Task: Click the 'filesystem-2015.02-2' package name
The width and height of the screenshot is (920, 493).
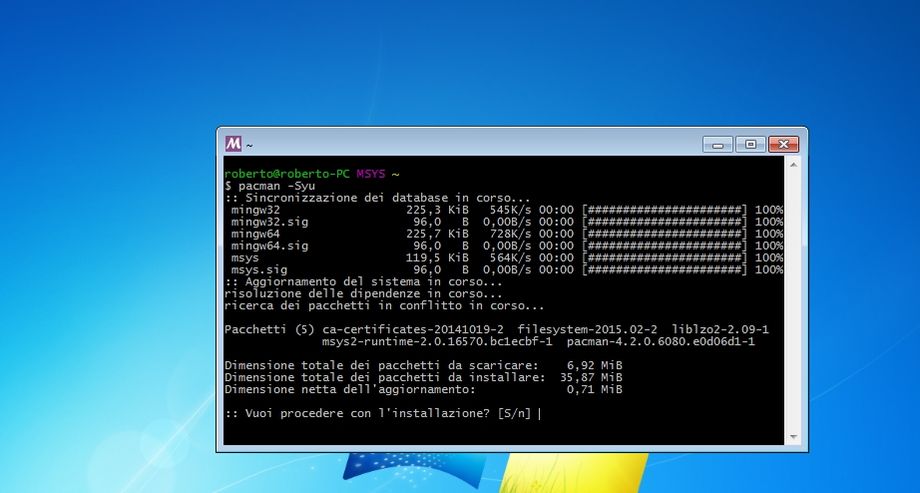Action: coord(587,329)
